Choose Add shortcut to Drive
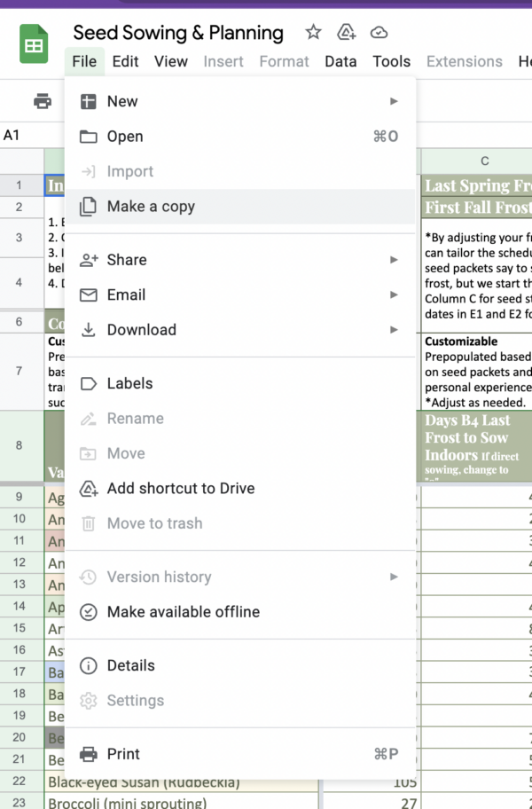Screen dimensions: 532x809 click(x=180, y=489)
